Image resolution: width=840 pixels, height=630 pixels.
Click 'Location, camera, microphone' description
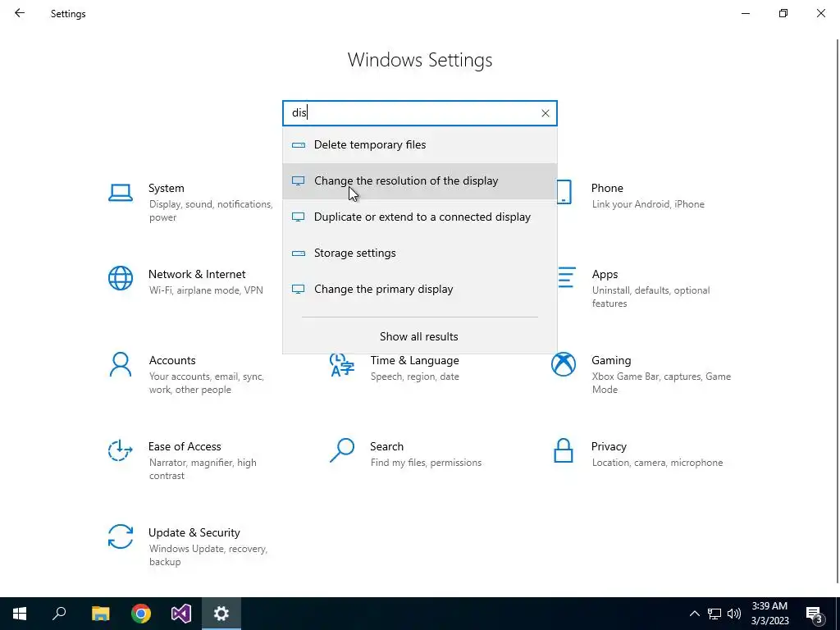657,463
